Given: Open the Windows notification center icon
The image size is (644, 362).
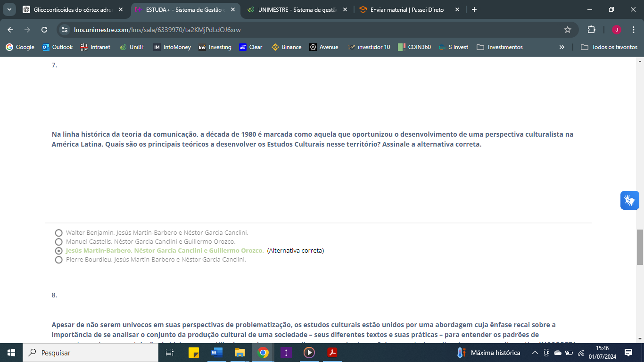Looking at the screenshot, I should (628, 353).
